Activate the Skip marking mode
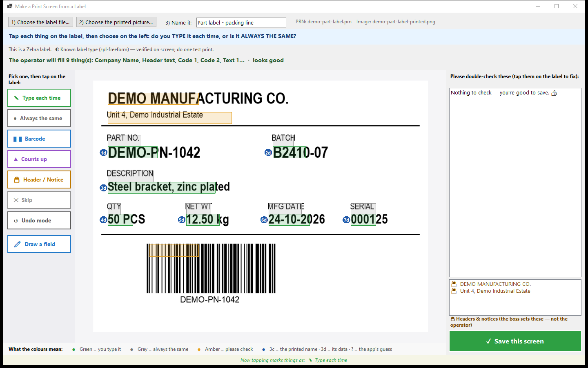Viewport: 588px width, 368px height. click(x=39, y=200)
